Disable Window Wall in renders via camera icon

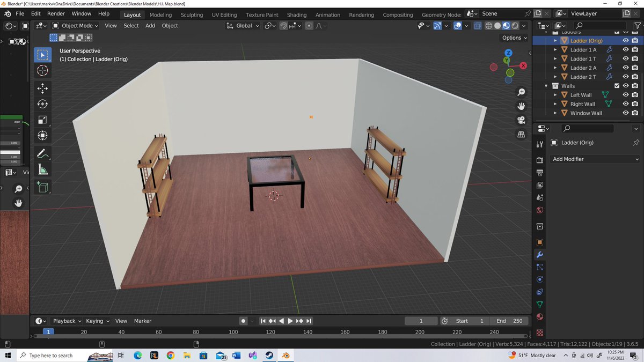pos(635,113)
